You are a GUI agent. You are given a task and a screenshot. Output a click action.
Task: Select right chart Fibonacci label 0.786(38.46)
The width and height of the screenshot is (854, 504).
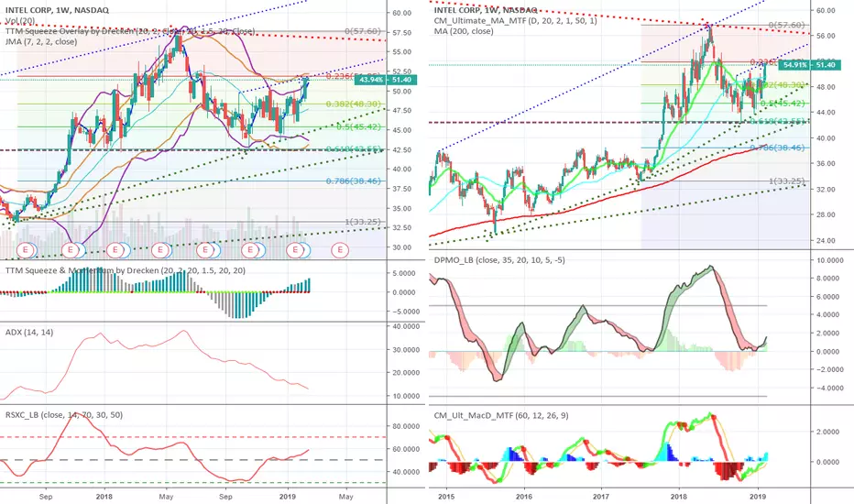[x=778, y=148]
